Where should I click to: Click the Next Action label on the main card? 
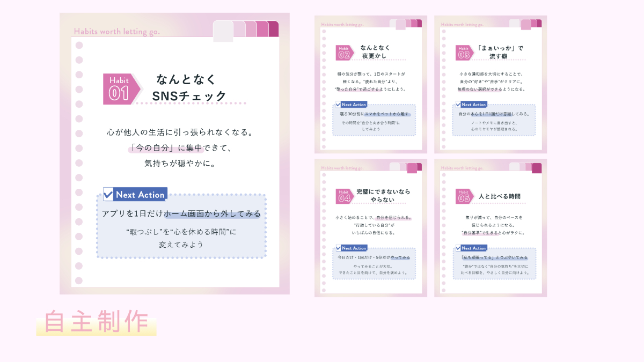tap(141, 194)
